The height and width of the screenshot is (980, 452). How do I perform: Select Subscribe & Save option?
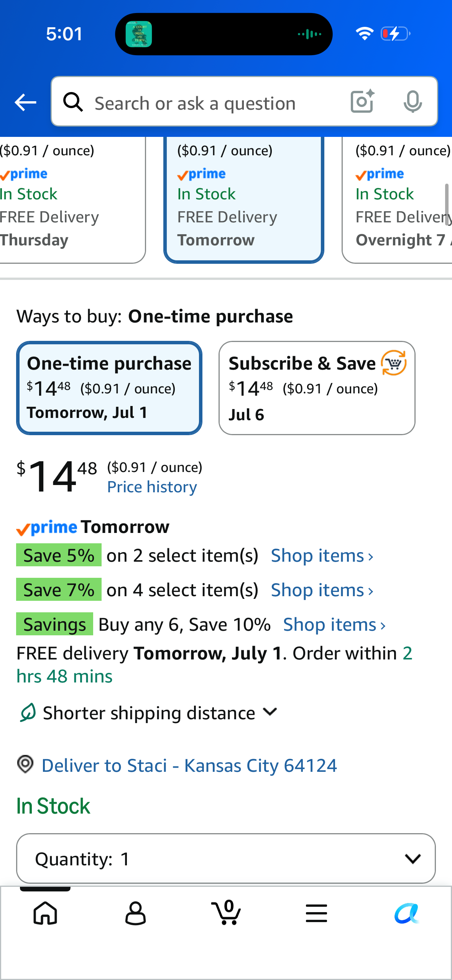point(317,388)
